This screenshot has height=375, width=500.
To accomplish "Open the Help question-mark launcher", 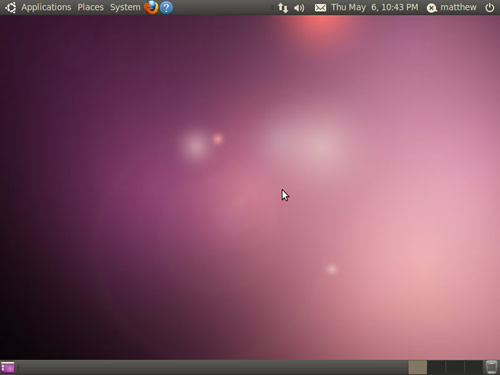I will click(166, 7).
